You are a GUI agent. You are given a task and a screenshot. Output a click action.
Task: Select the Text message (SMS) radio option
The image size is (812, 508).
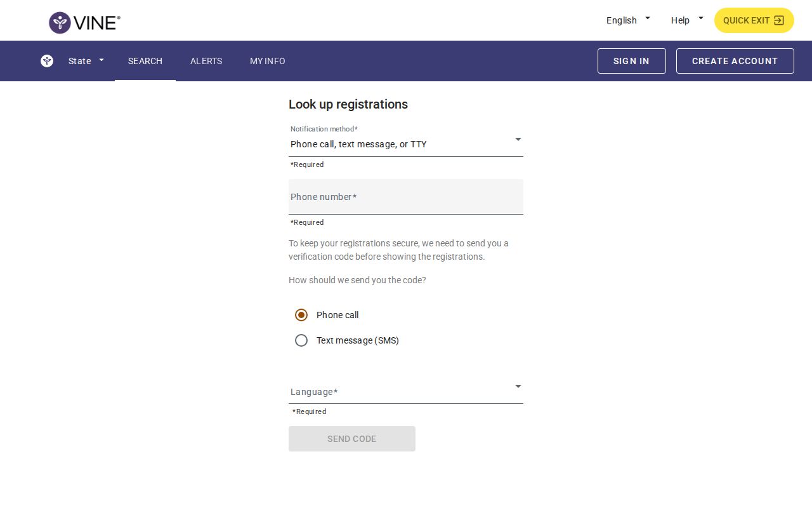tap(301, 340)
